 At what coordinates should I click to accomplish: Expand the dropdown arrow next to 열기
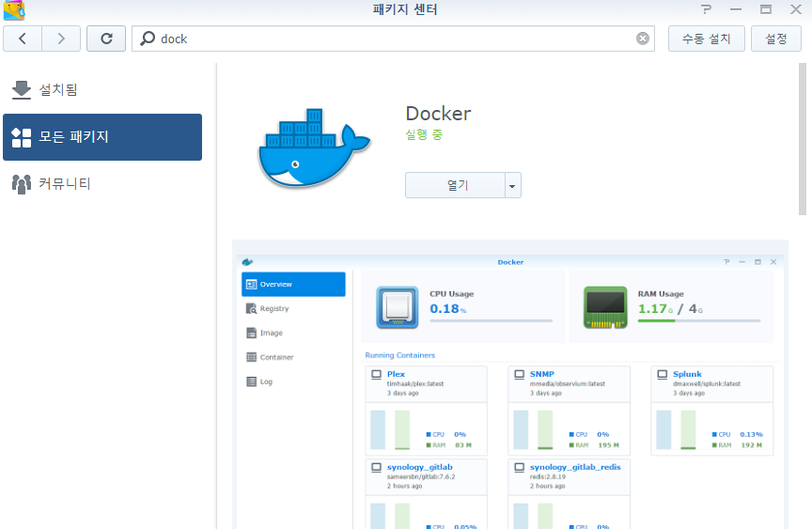(513, 185)
